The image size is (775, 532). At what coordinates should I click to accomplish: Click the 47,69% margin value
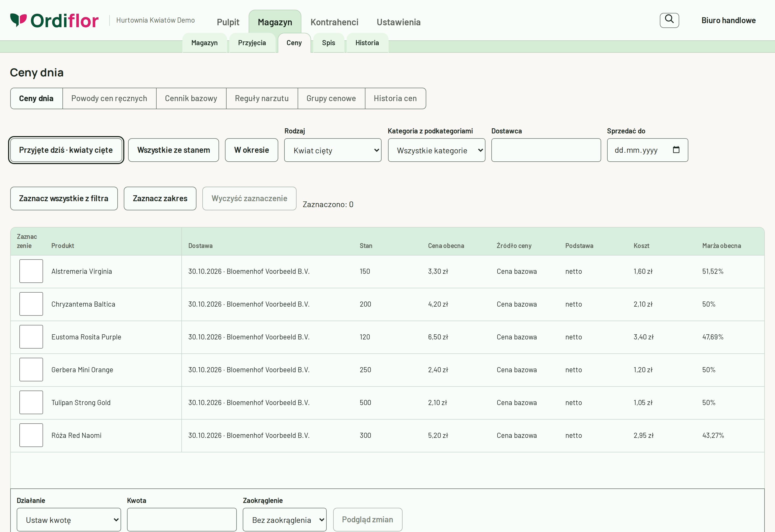point(713,337)
